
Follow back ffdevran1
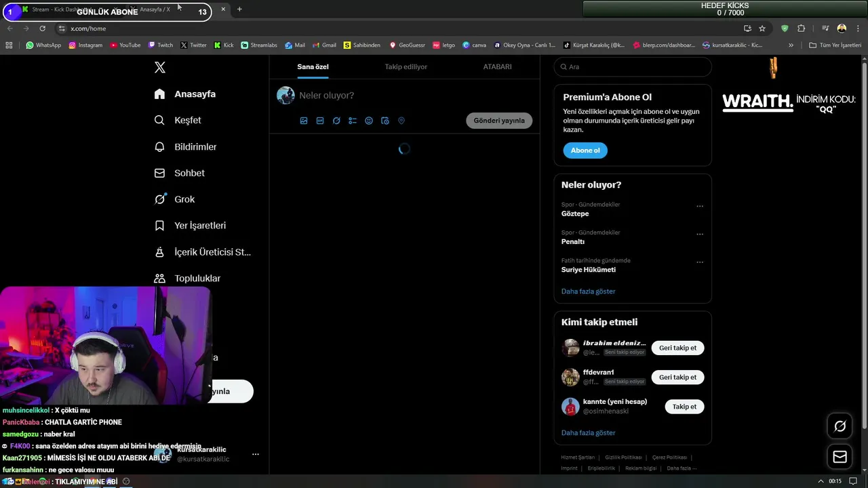click(677, 377)
